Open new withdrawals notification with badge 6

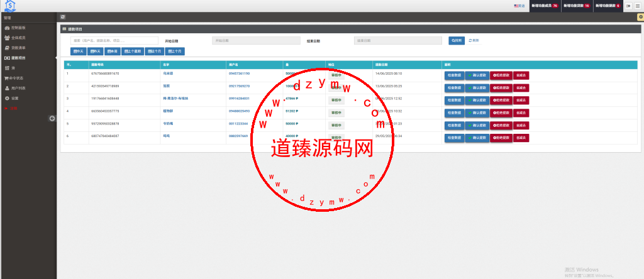pyautogui.click(x=608, y=6)
